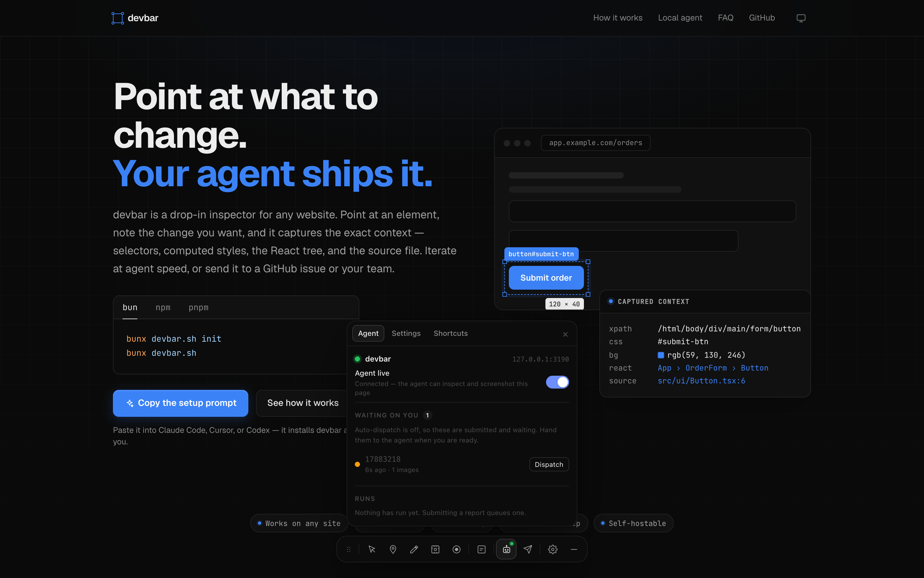Click the rgb(59, 130, 246) value

(x=706, y=355)
